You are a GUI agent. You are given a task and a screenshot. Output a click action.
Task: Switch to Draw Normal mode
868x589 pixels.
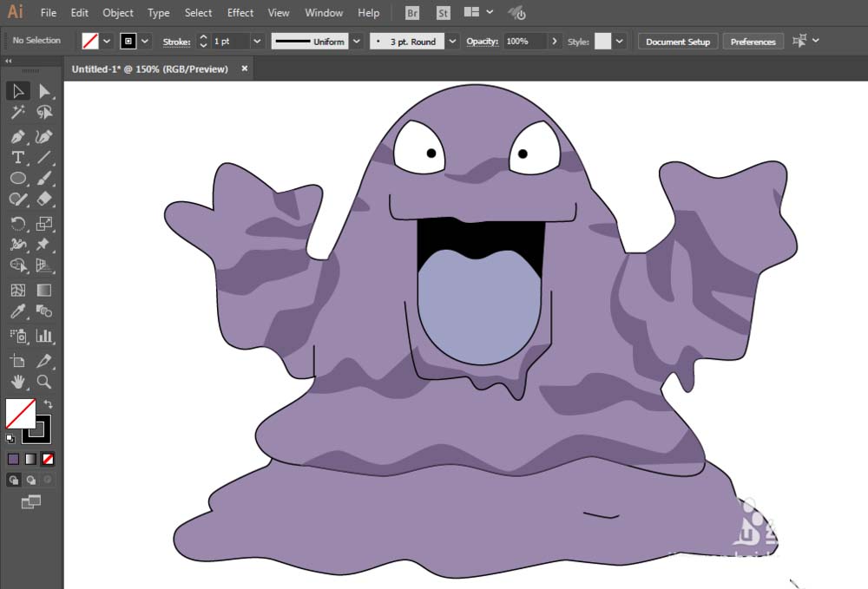(x=15, y=479)
